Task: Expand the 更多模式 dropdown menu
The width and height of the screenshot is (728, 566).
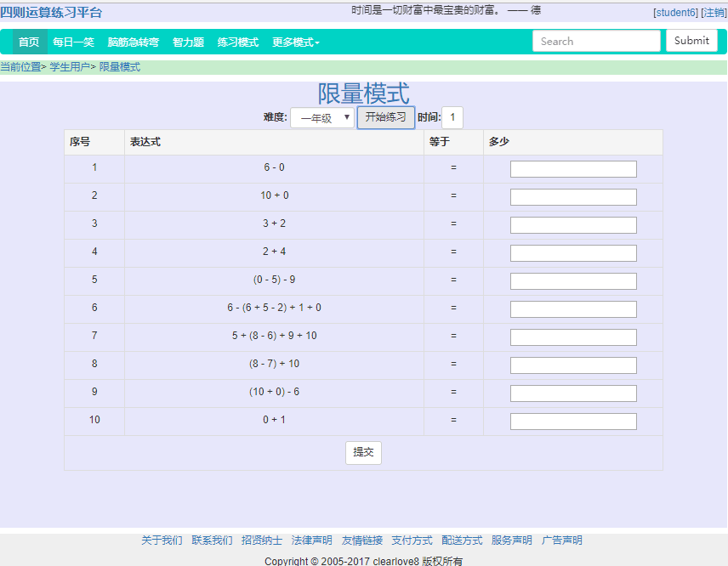Action: point(296,42)
